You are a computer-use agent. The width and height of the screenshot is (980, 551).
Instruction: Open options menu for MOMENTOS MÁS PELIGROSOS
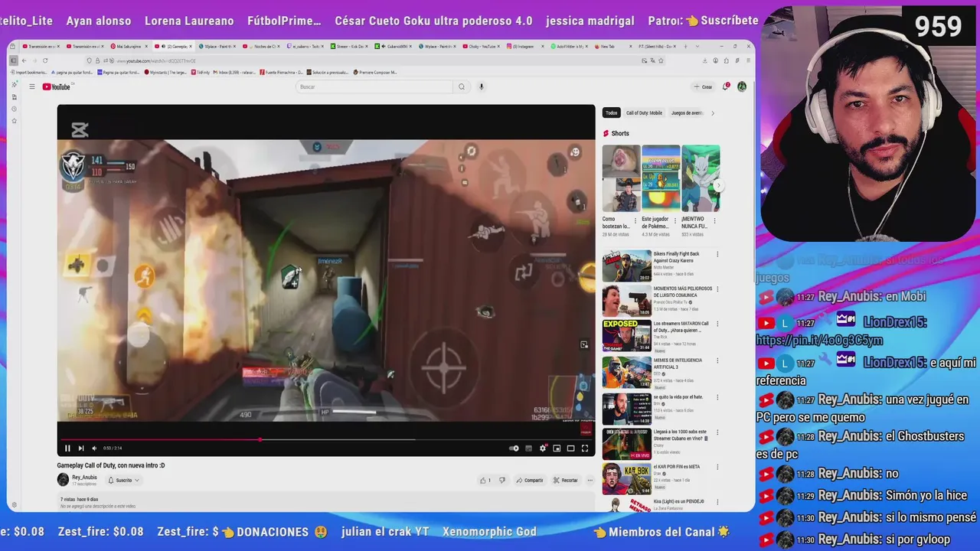[x=717, y=289]
